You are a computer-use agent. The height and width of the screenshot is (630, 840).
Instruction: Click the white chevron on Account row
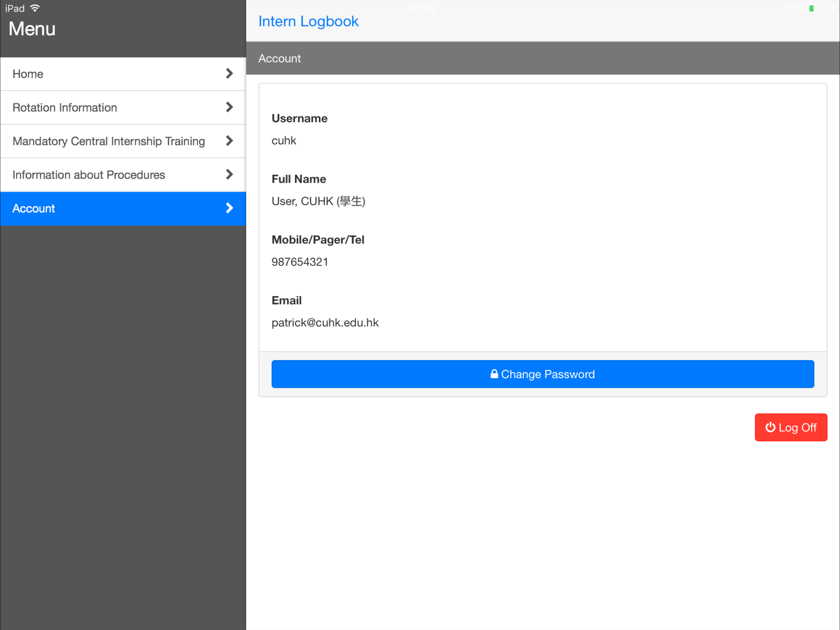tap(229, 208)
